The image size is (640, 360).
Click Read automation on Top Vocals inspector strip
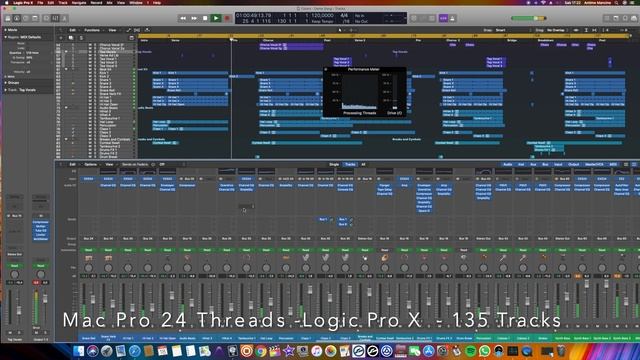point(14,266)
